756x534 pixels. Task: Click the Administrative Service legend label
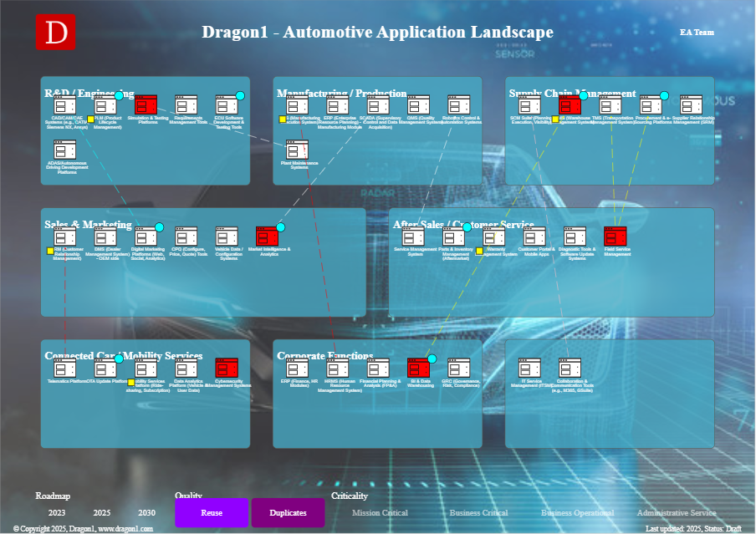677,513
